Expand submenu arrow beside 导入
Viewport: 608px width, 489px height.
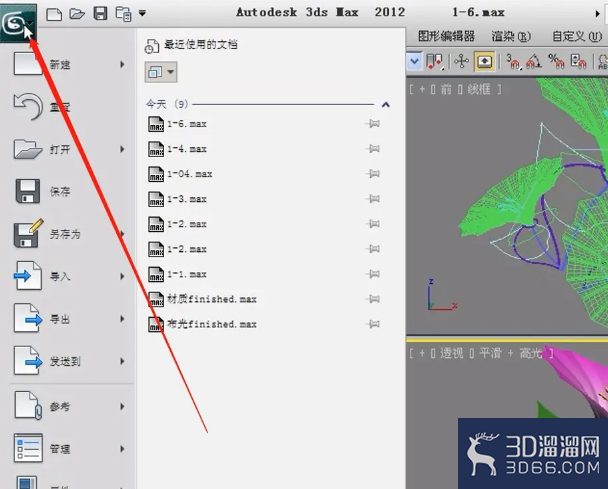[122, 276]
